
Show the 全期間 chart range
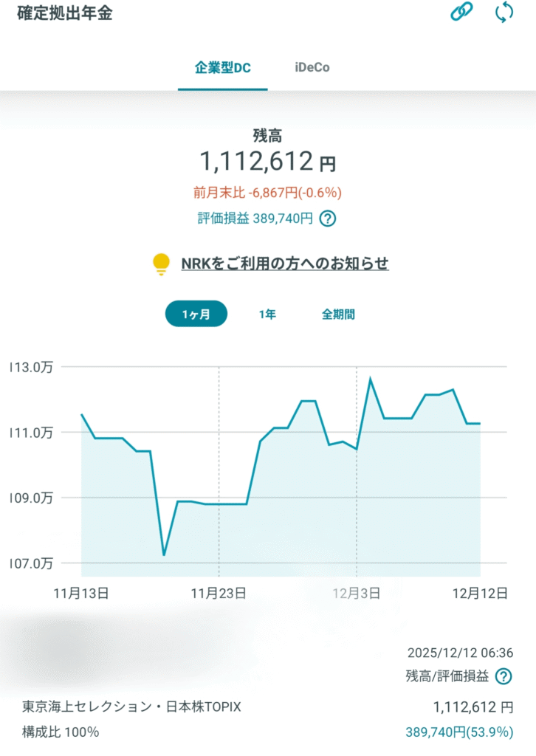pos(338,315)
